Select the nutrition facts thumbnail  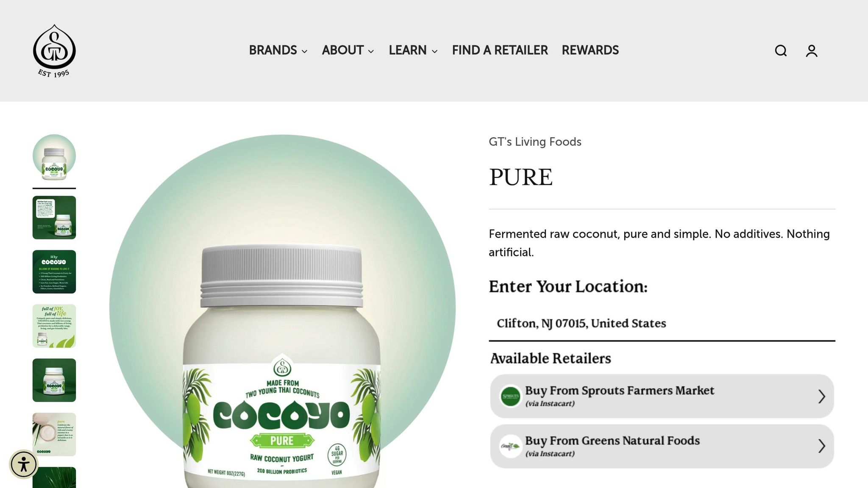[54, 217]
